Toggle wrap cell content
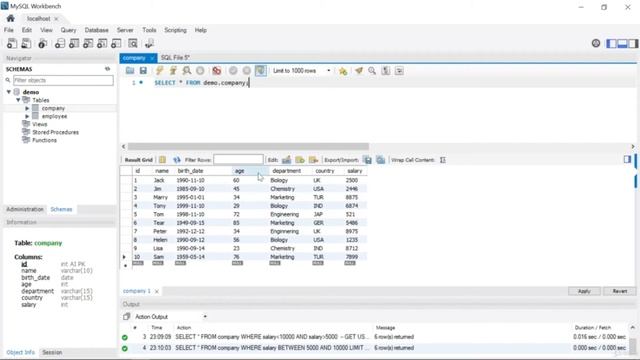The width and height of the screenshot is (640, 360). pos(443,160)
